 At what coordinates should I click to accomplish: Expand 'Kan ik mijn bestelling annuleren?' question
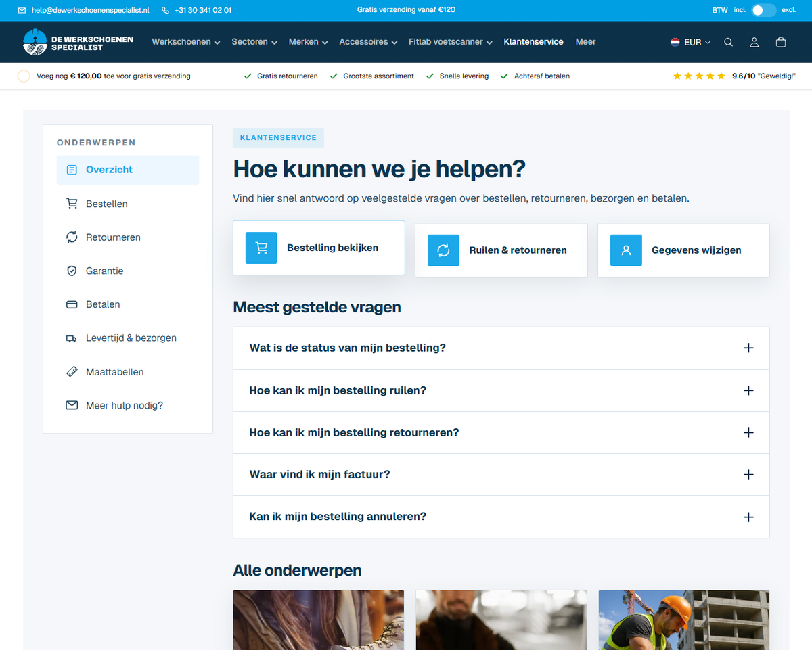501,517
